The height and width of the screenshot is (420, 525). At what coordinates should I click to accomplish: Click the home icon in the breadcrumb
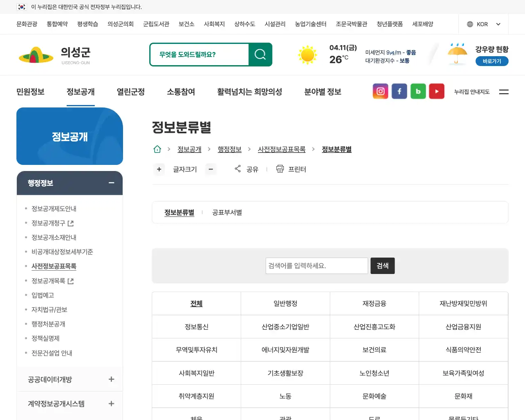(x=157, y=149)
